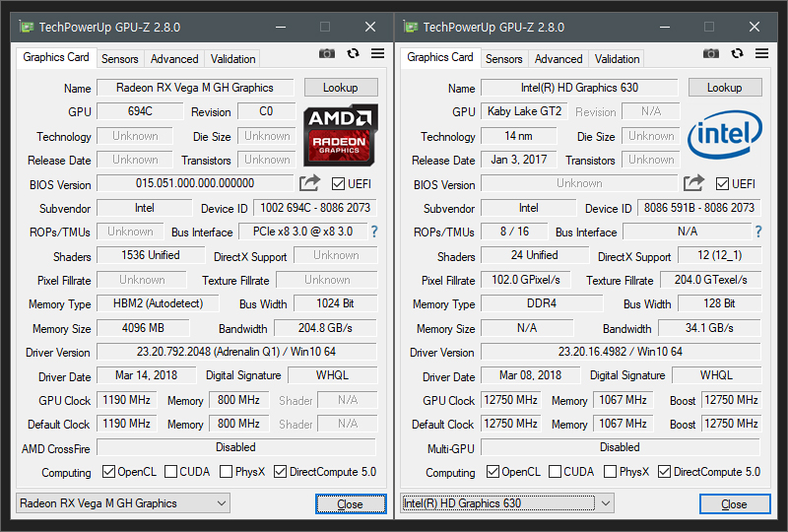Click Radeon Memory Type 'HBM2 (Autodetect)' value

point(158,303)
